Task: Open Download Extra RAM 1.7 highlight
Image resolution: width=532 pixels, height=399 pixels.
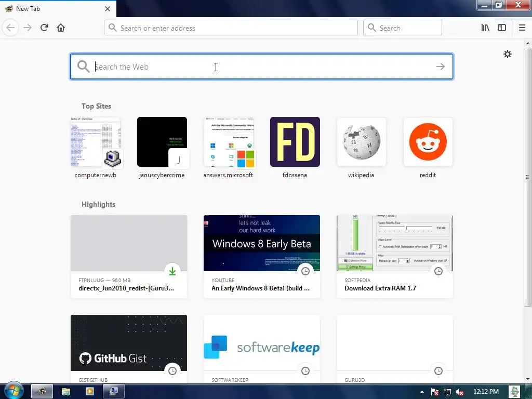Action: tap(395, 257)
